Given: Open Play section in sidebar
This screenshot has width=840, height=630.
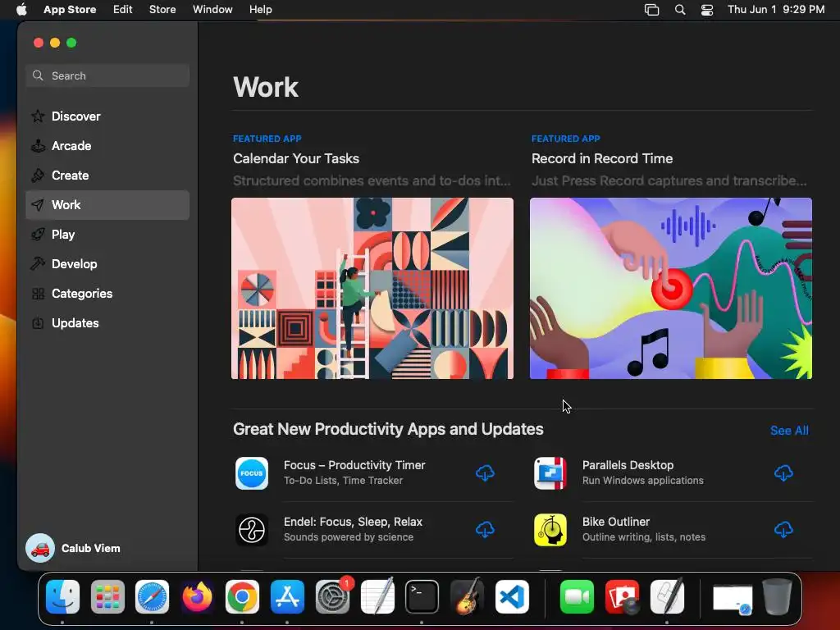Looking at the screenshot, I should tap(107, 234).
